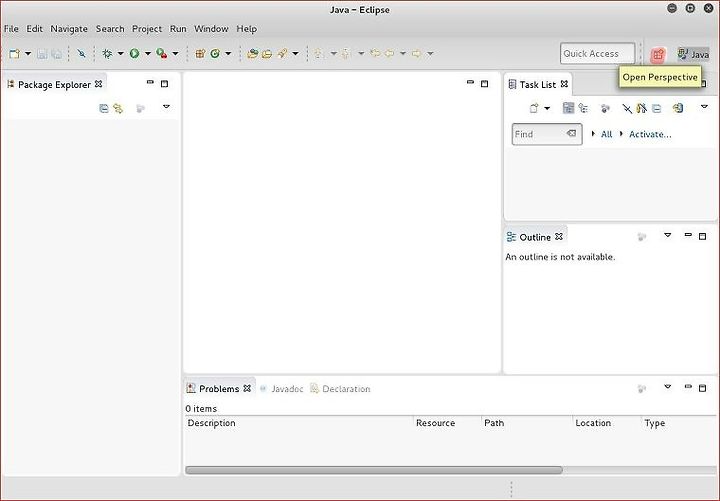Click the Activate... task link
Viewport: 720px width, 501px height.
click(650, 134)
